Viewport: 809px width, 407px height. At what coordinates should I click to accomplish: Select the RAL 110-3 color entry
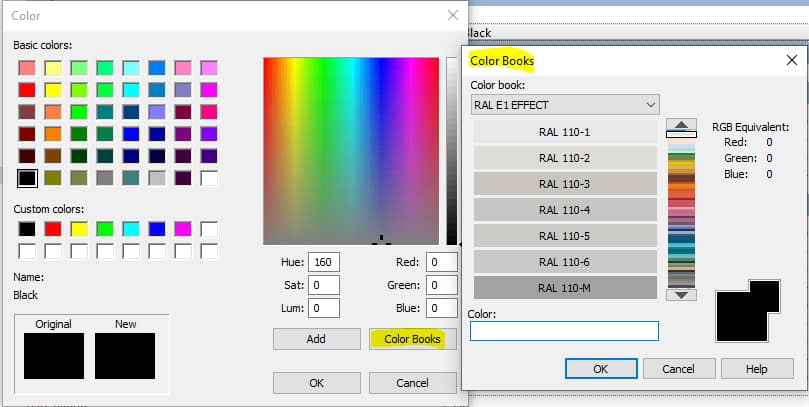click(565, 184)
